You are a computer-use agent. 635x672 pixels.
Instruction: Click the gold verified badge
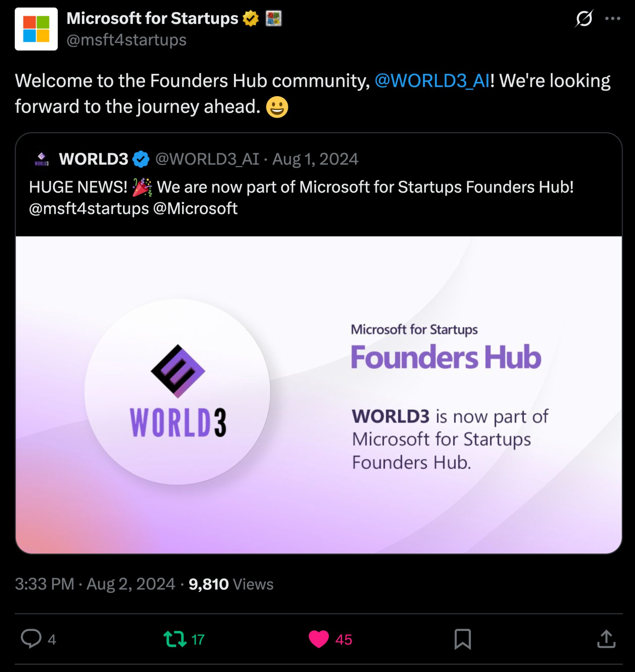click(250, 18)
